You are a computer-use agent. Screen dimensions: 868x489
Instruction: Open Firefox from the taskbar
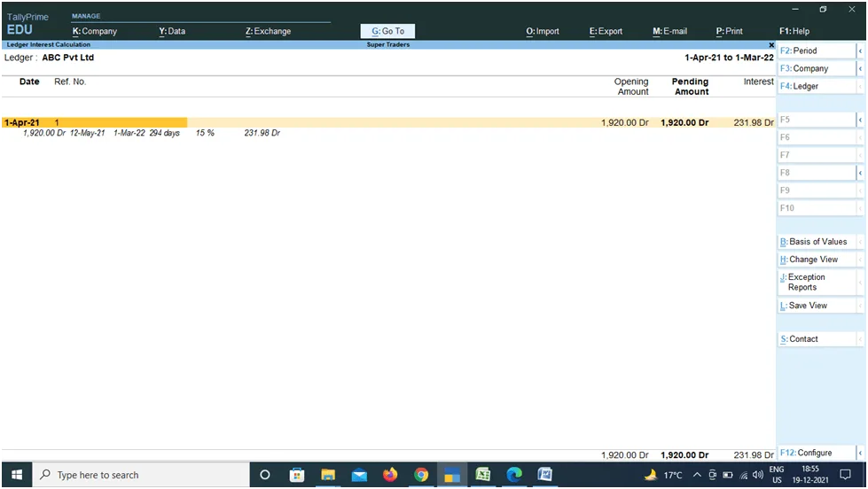click(390, 475)
